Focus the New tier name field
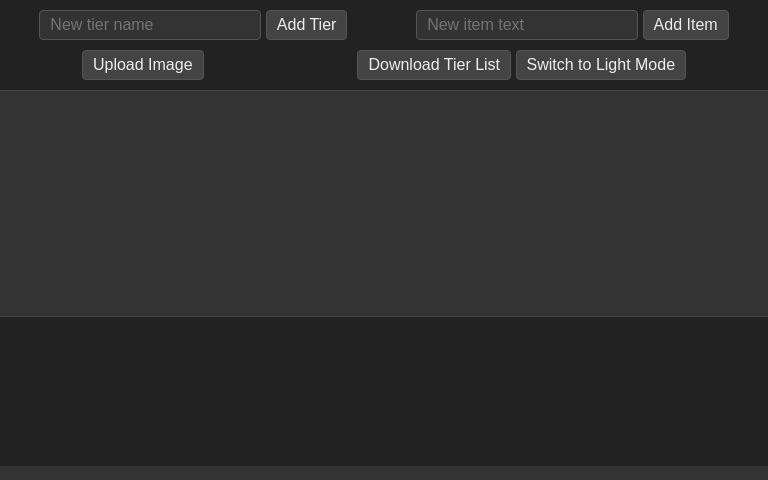768x480 pixels. 150,25
